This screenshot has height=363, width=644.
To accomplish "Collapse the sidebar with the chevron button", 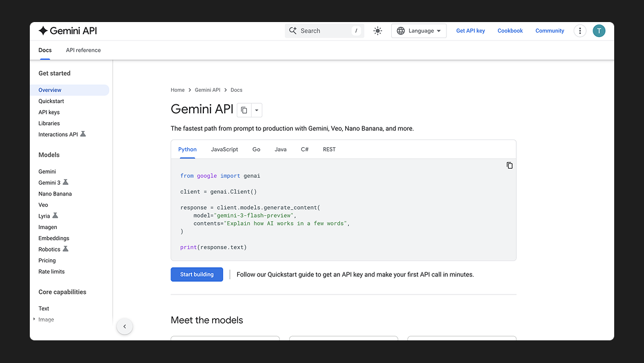I will pyautogui.click(x=125, y=327).
